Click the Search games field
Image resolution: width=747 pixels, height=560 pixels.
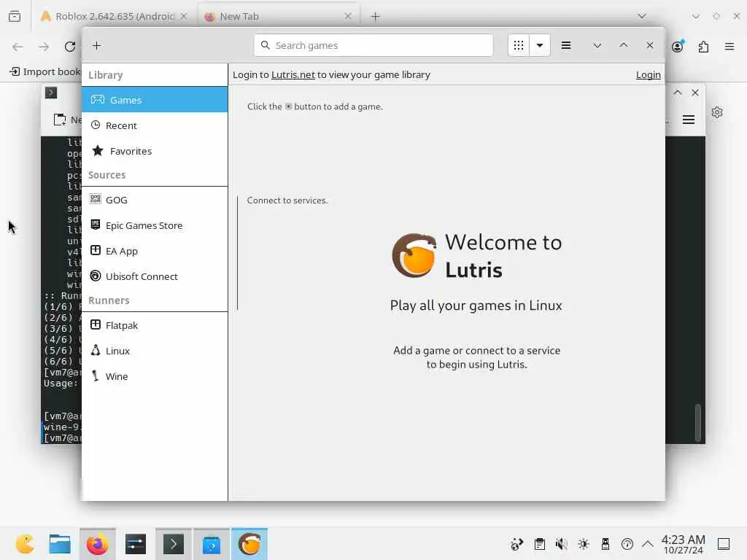373,45
